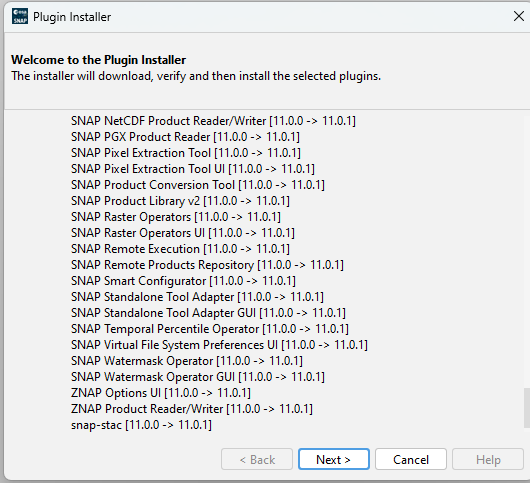This screenshot has width=530, height=483.
Task: Select the snap-stac plugin entry
Action: (141, 425)
